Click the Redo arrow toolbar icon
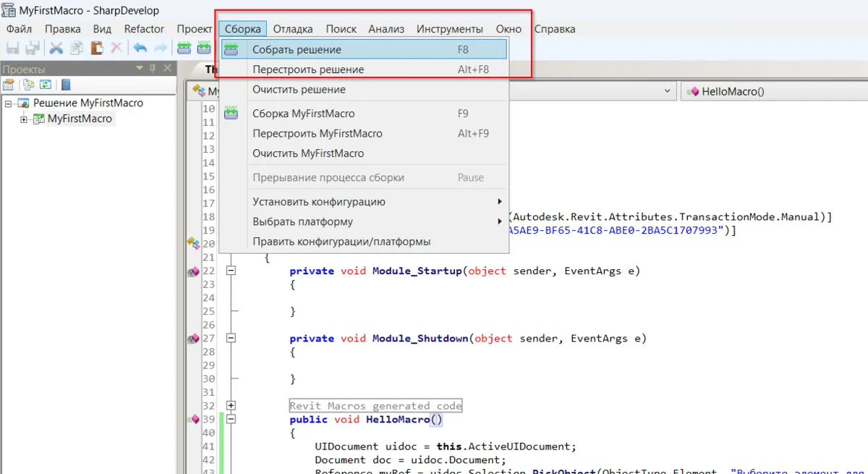The height and width of the screenshot is (474, 868). 161,48
